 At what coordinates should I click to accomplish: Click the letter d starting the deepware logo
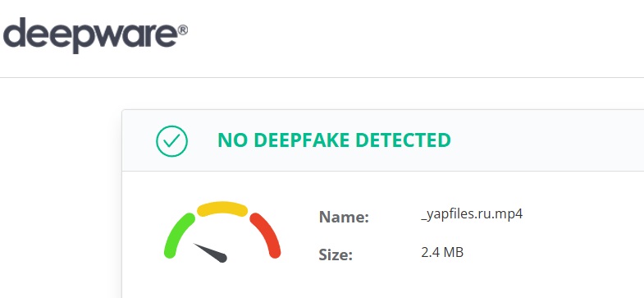click(12, 33)
